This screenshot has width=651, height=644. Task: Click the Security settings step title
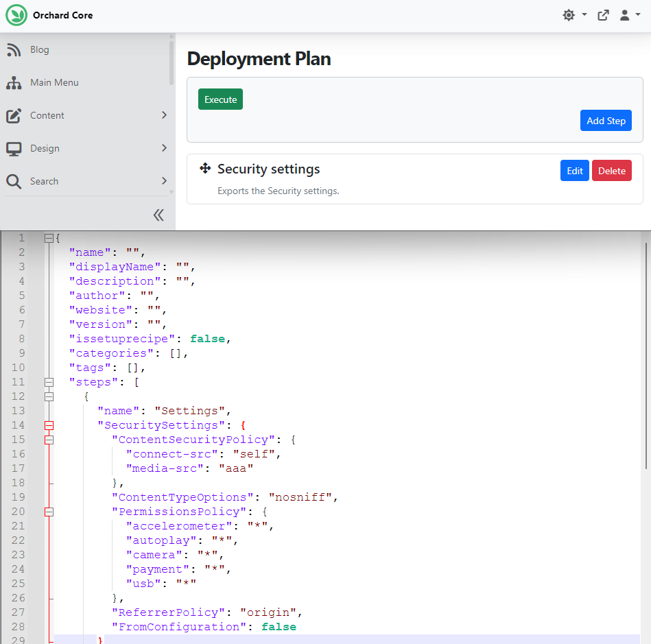point(269,169)
